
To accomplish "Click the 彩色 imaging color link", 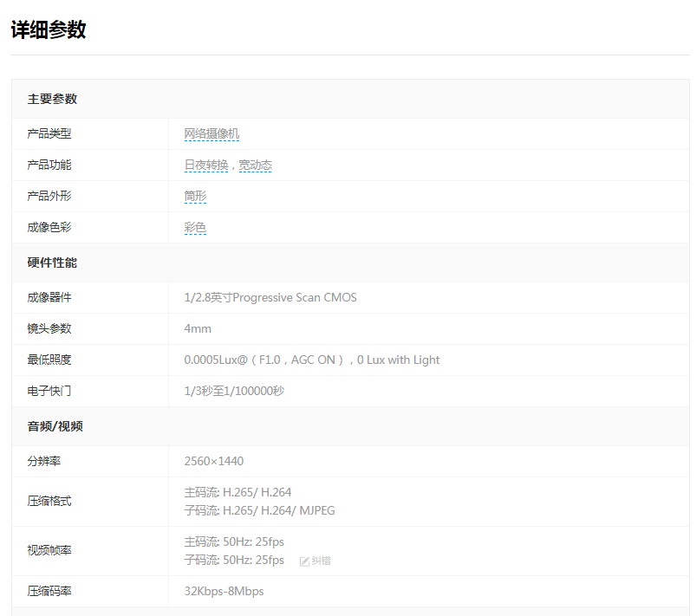I will tap(195, 228).
